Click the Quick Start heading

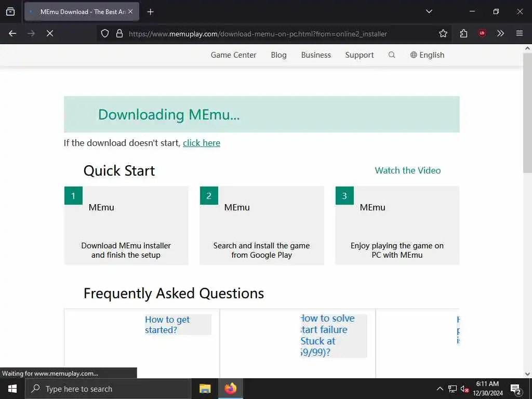click(119, 170)
